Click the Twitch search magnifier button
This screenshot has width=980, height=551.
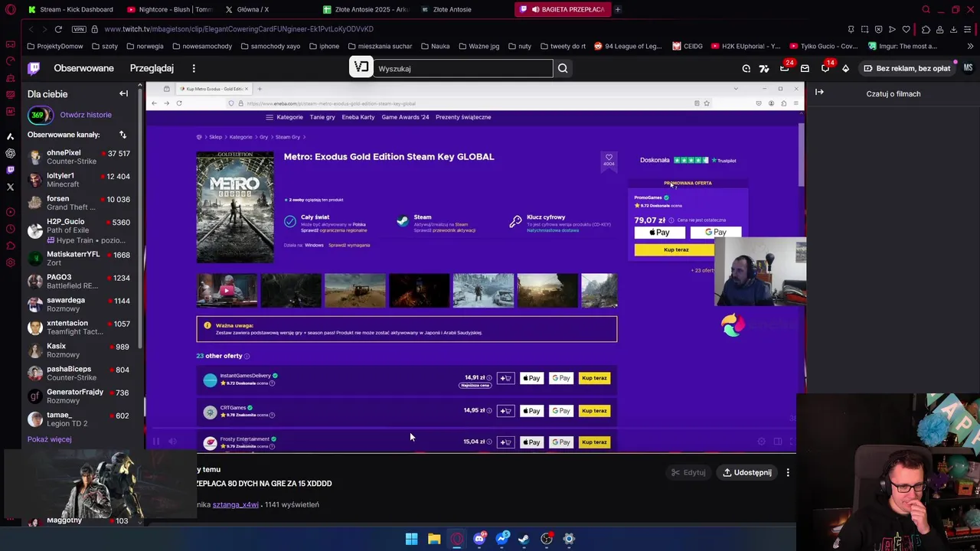[563, 68]
